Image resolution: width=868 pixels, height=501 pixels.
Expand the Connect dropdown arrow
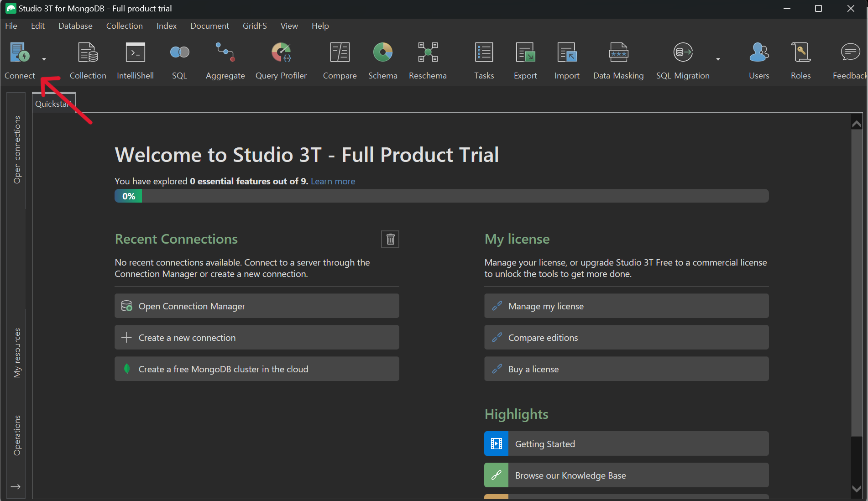(44, 59)
